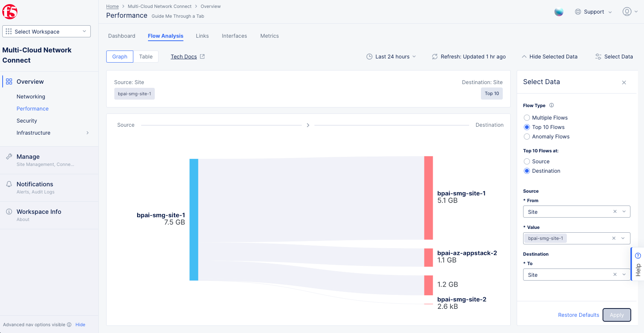Click the Select Data filter icon
Image resolution: width=644 pixels, height=333 pixels.
click(598, 57)
